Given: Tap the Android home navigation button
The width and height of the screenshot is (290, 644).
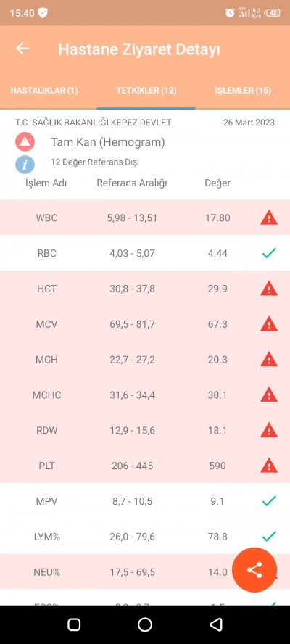Looking at the screenshot, I should pyautogui.click(x=145, y=624).
